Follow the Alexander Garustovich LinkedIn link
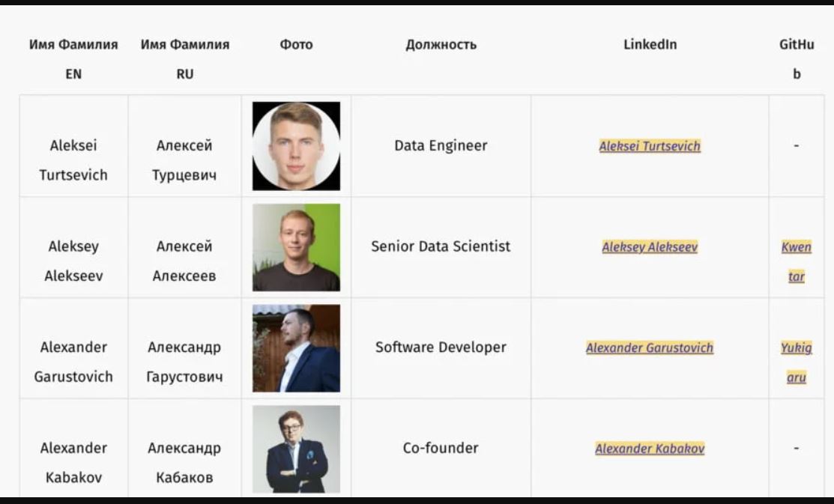This screenshot has width=834, height=504. click(650, 347)
